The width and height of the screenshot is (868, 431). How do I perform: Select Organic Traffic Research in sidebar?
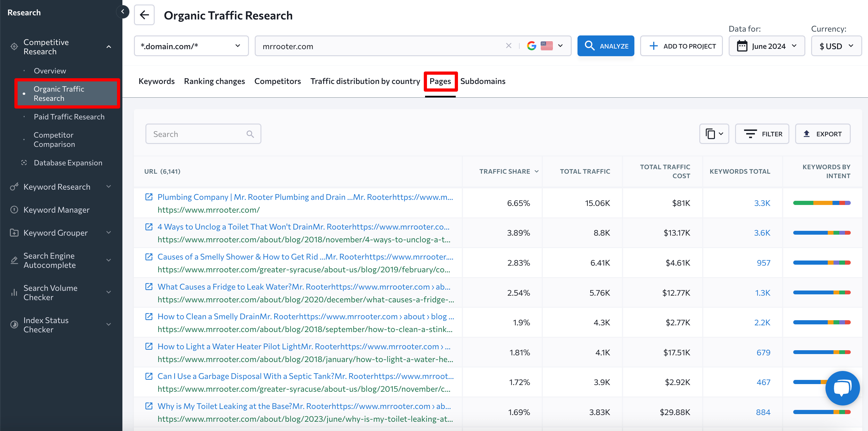pyautogui.click(x=67, y=94)
